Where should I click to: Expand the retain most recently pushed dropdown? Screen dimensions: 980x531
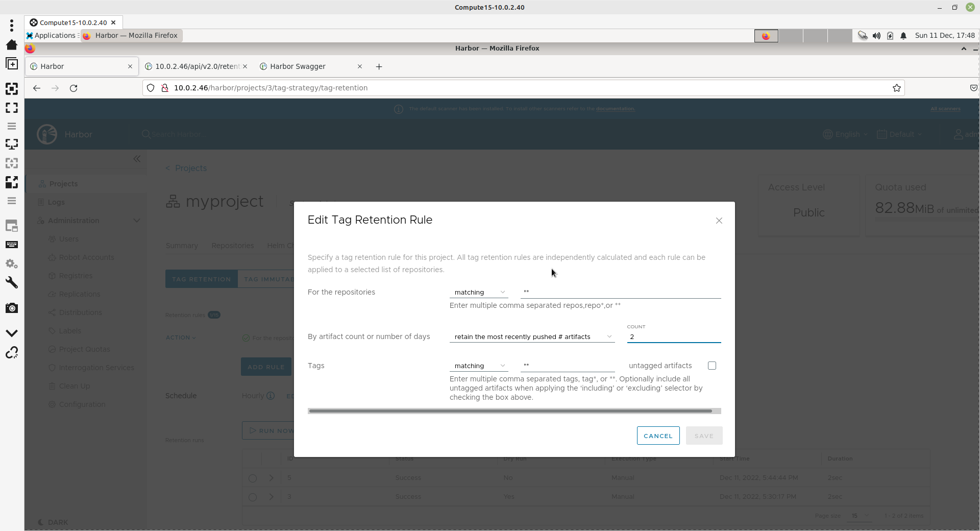point(532,337)
